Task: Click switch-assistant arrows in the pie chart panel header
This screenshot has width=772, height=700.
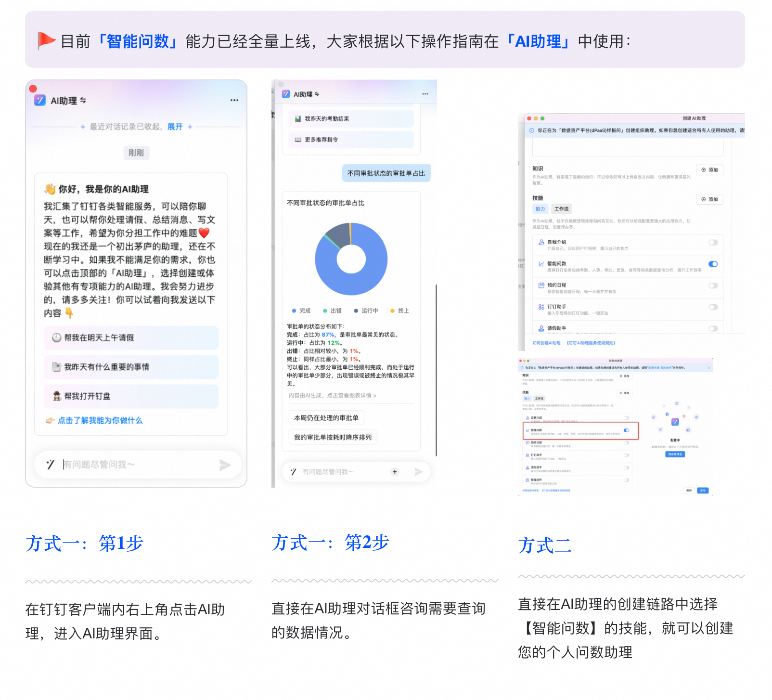Action: [317, 94]
